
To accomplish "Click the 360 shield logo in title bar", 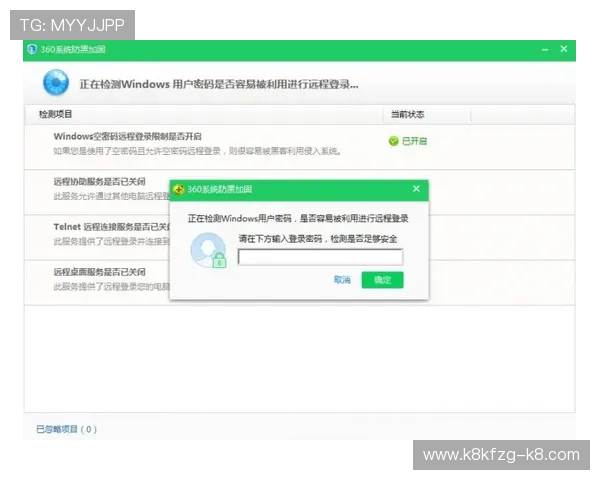I will (32, 49).
